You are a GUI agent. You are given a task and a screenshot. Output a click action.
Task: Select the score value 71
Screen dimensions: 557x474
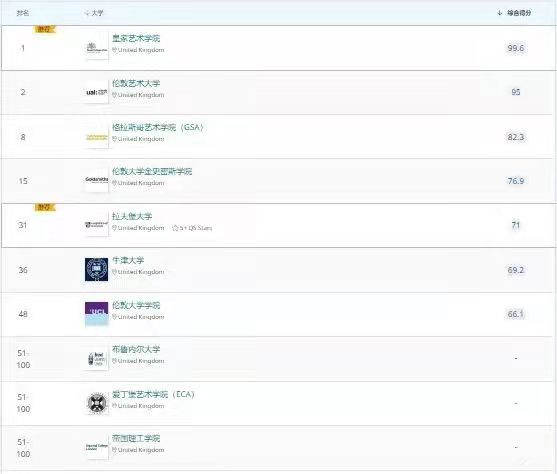pyautogui.click(x=516, y=225)
